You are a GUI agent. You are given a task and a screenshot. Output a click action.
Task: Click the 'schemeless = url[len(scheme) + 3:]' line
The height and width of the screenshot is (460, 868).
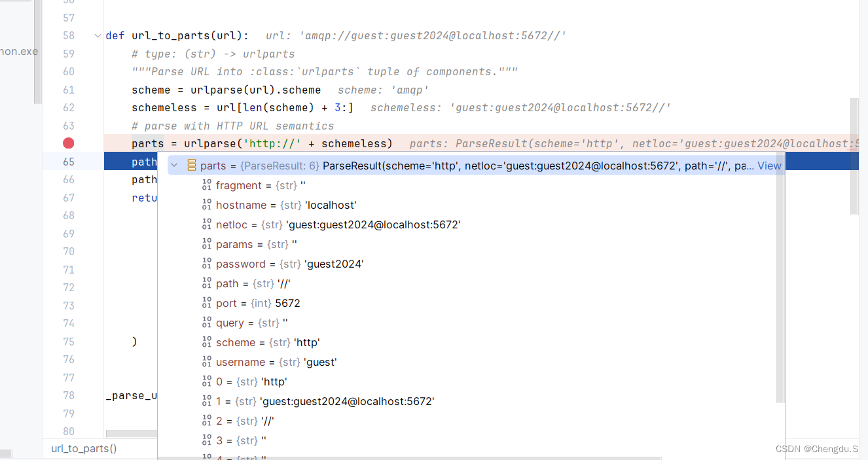coord(242,107)
